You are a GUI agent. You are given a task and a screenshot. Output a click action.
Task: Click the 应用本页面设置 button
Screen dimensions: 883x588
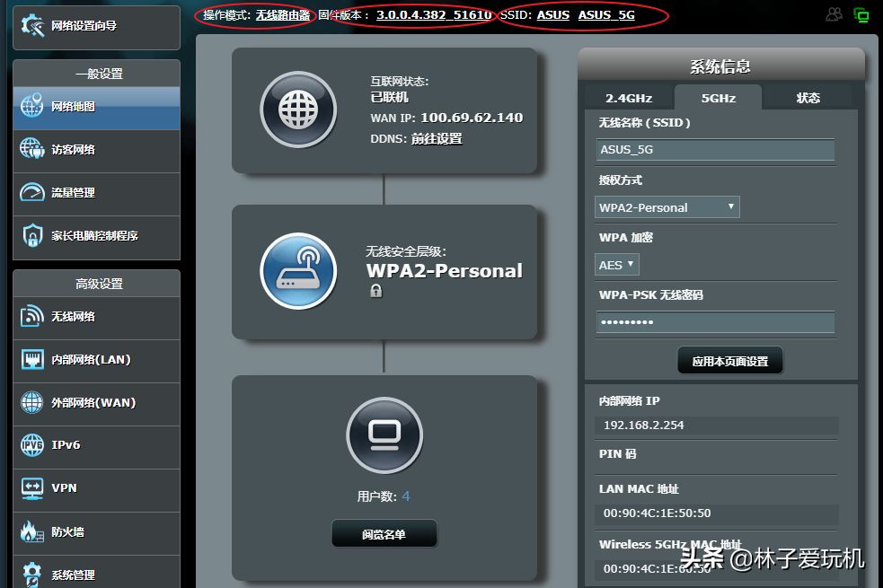click(x=729, y=361)
